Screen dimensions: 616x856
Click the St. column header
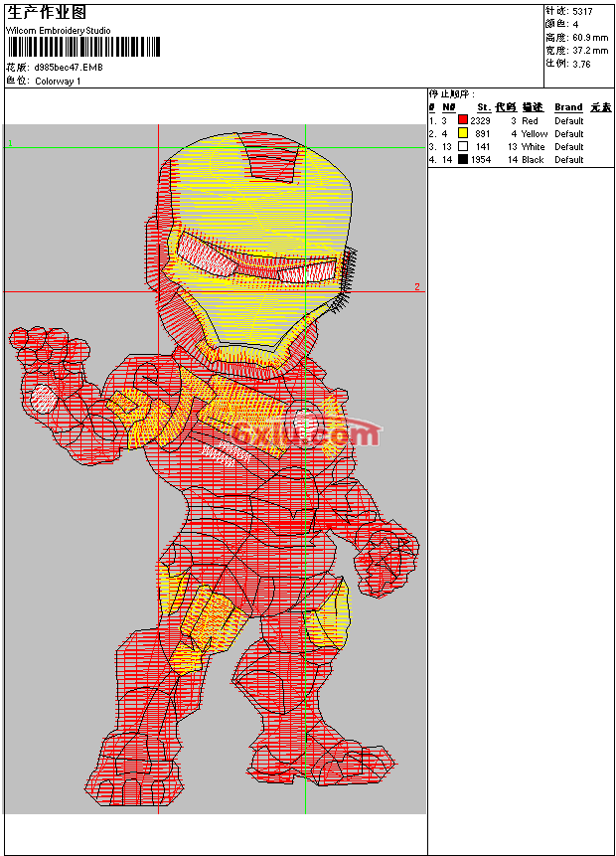(483, 107)
